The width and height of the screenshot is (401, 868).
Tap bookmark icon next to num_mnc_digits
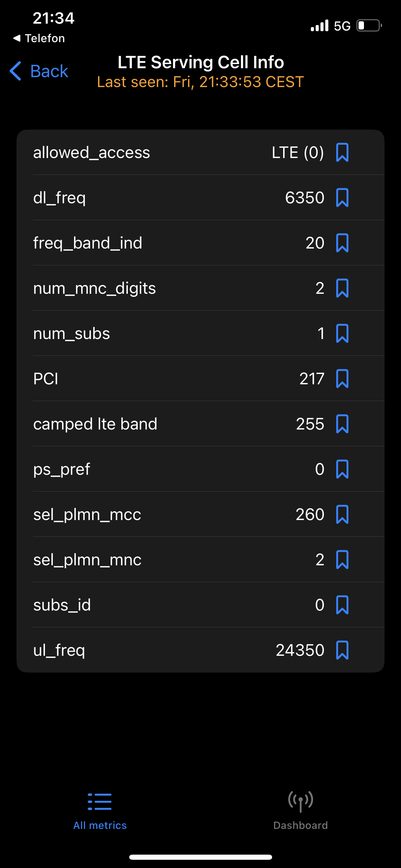click(x=342, y=288)
